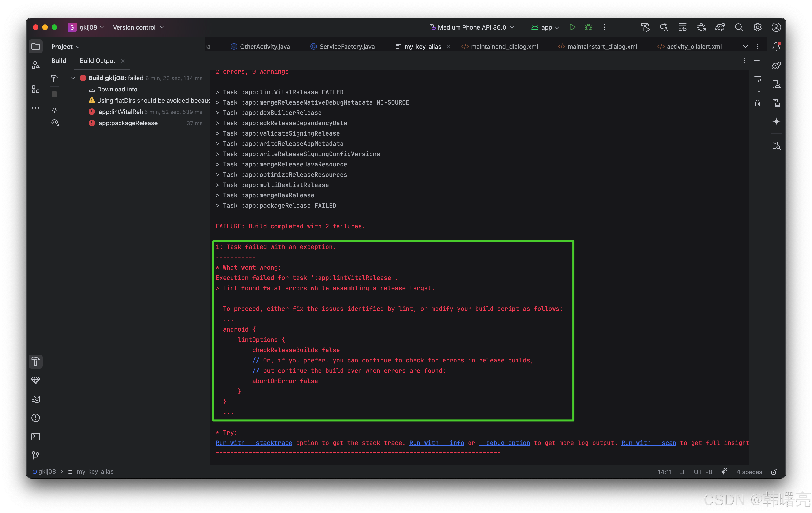Pin the Build Output window
This screenshot has width=812, height=513.
pos(54,110)
